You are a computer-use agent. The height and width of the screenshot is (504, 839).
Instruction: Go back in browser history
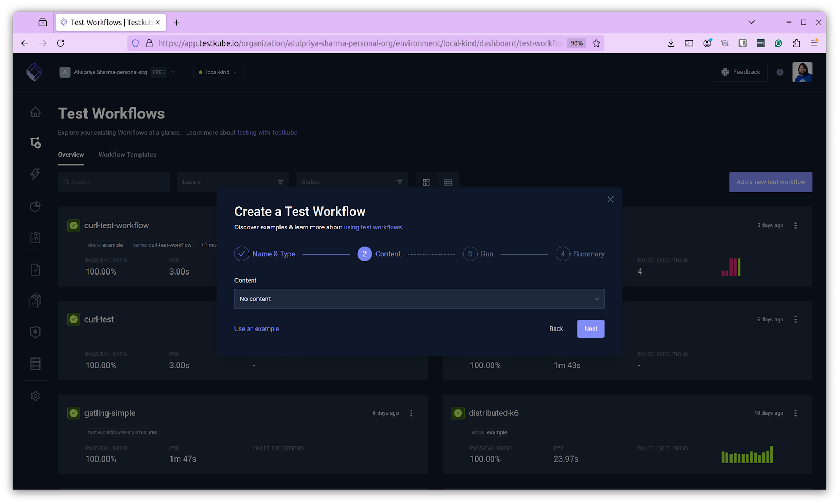[x=25, y=43]
